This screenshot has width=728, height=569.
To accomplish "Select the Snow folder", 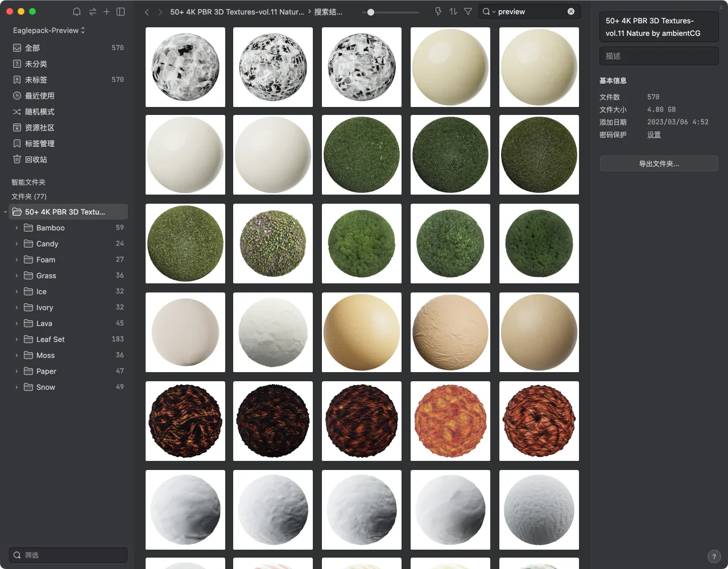I will point(68,387).
